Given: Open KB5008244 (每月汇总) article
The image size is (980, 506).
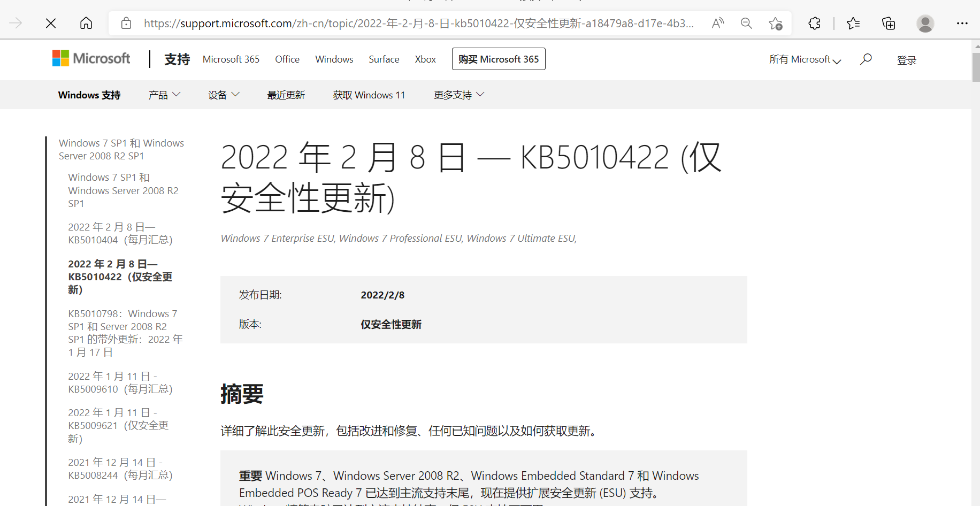Looking at the screenshot, I should tap(120, 469).
